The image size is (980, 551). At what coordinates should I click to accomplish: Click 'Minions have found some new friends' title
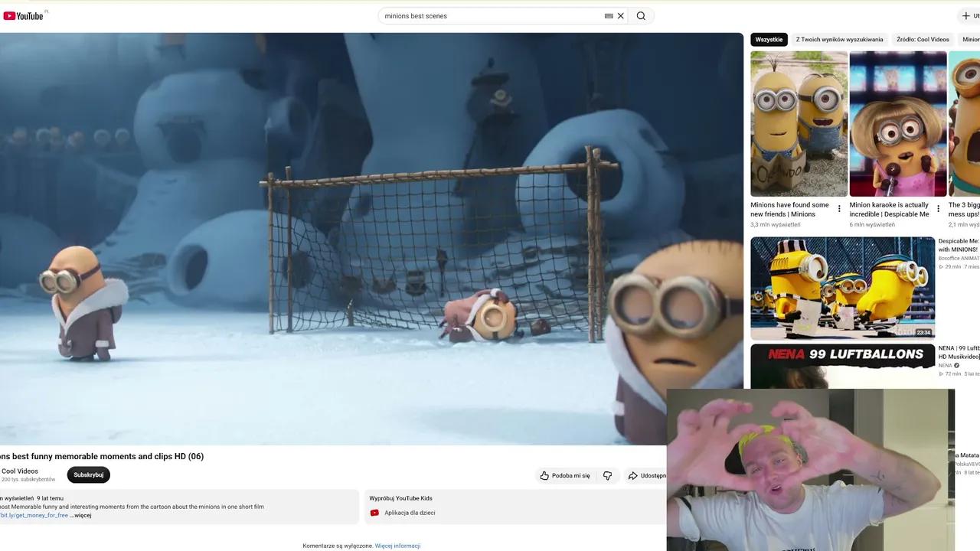(x=789, y=210)
